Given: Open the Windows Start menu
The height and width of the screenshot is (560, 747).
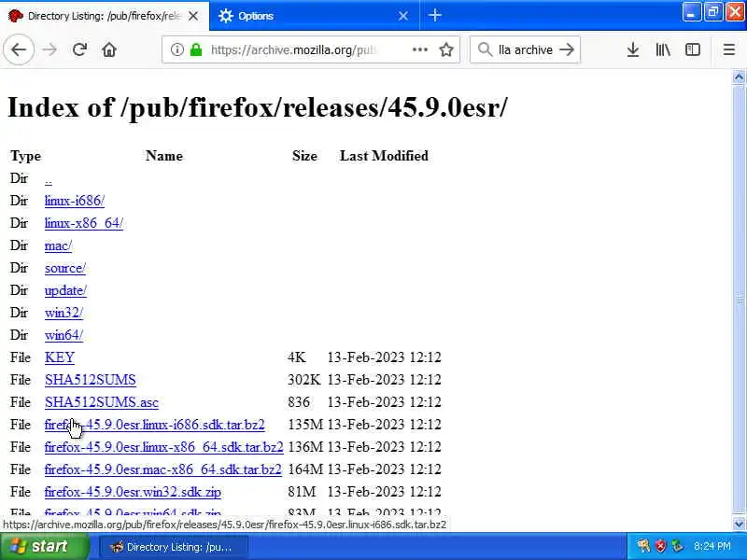Looking at the screenshot, I should (44, 546).
